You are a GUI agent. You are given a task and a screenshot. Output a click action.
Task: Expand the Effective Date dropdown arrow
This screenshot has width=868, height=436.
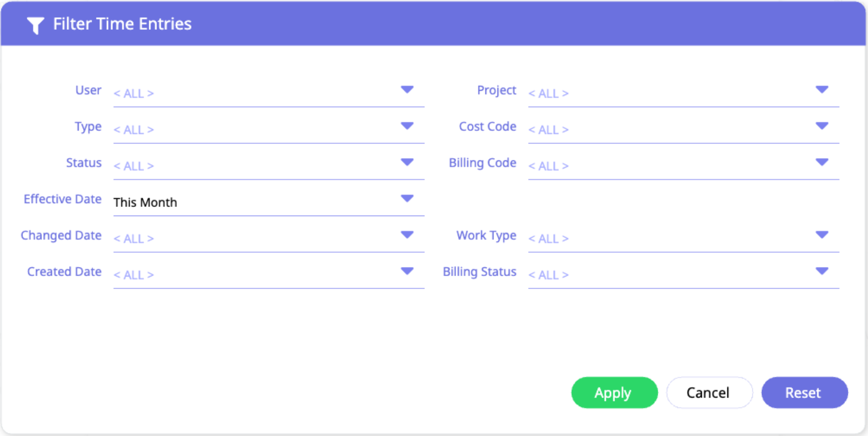point(407,199)
